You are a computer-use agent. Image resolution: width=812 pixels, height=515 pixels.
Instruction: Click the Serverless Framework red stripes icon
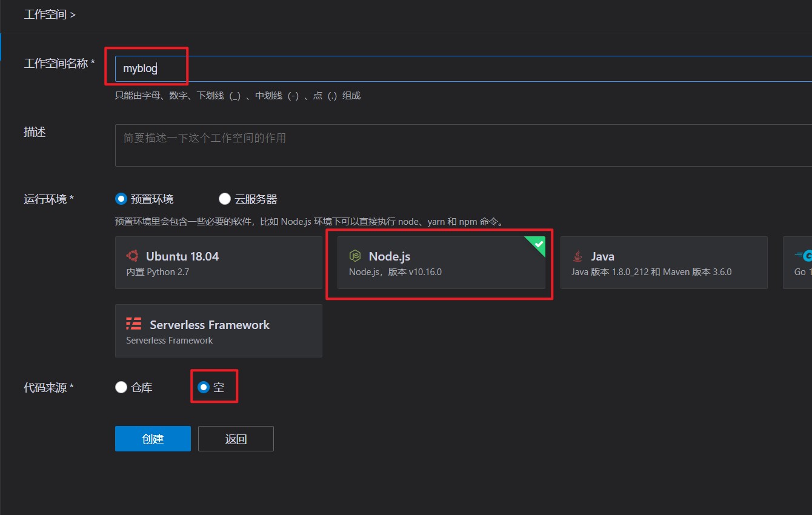point(134,324)
